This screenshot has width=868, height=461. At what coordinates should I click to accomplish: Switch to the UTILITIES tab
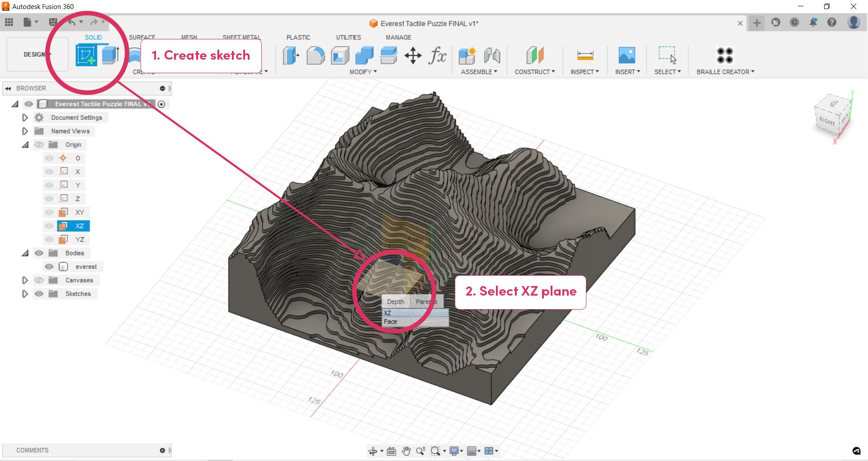pyautogui.click(x=348, y=38)
